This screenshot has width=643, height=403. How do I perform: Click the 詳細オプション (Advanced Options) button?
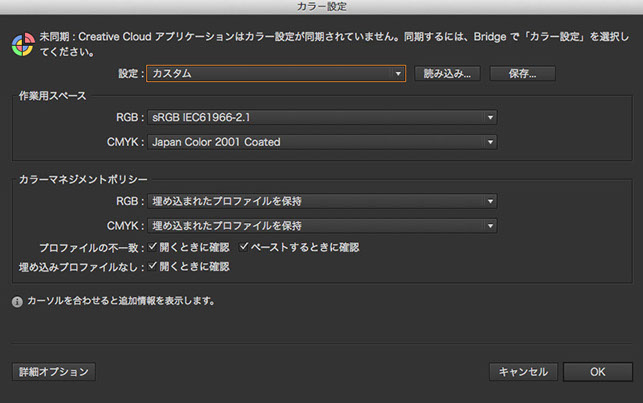tap(54, 372)
